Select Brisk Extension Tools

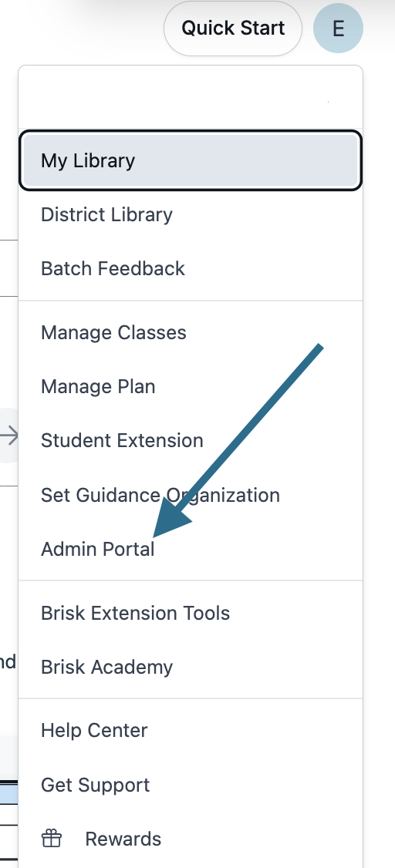pos(191,614)
